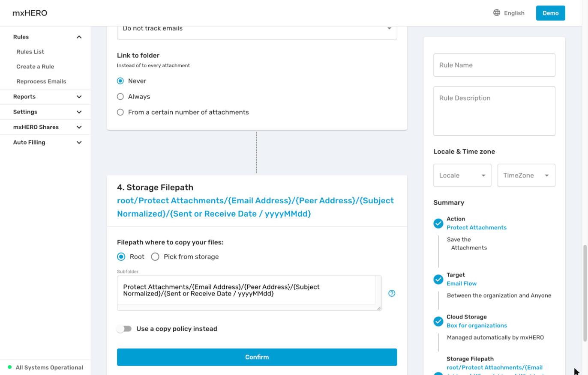Click the Target checkmark icon in Summary

click(x=438, y=280)
